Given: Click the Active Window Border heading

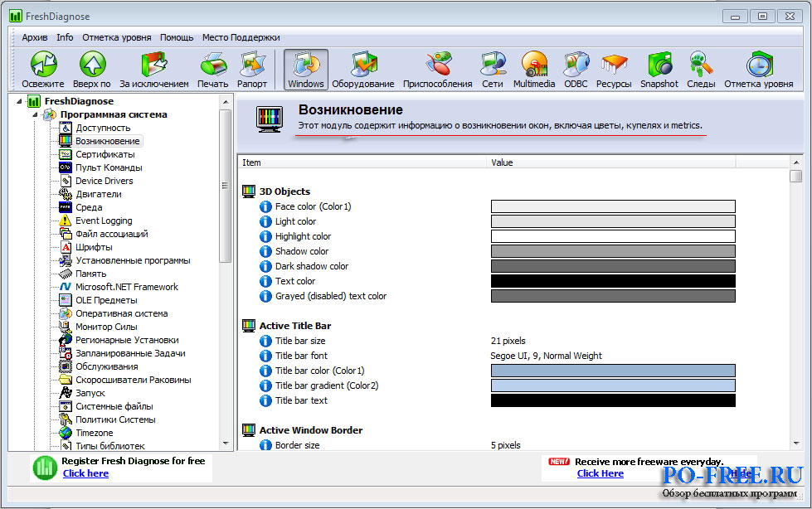Looking at the screenshot, I should coord(311,430).
